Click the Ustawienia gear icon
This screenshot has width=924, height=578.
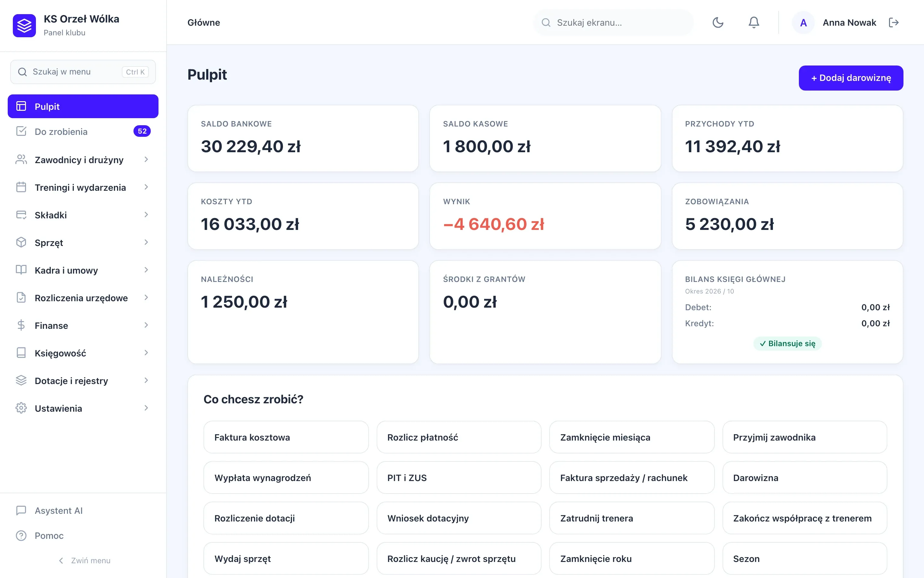(x=21, y=408)
